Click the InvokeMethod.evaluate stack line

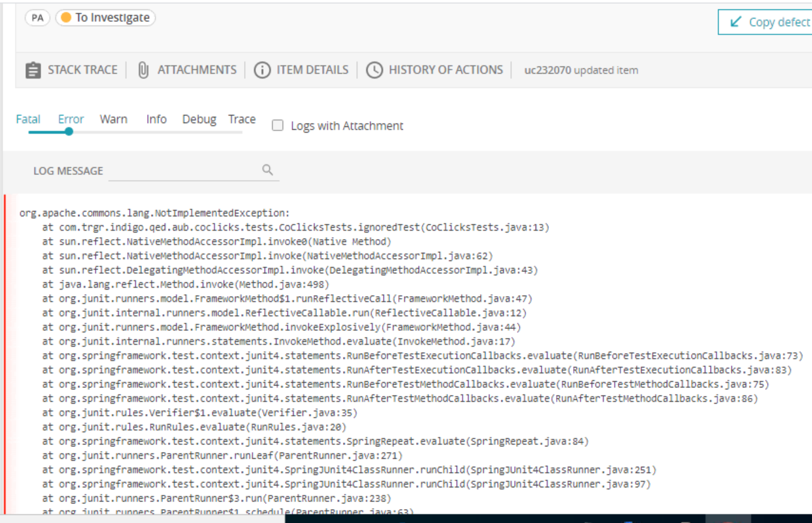click(279, 342)
